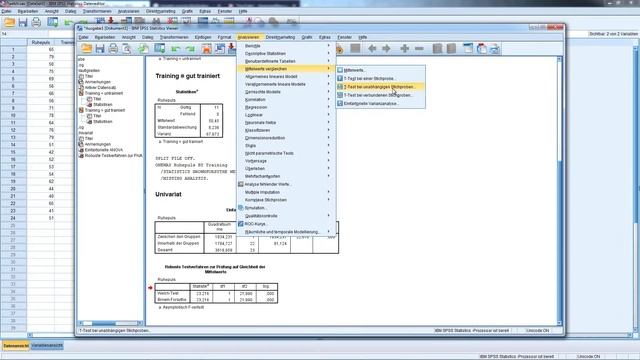Image resolution: width=640 pixels, height=360 pixels.
Task: Click Training = untrainiert outline group icon
Action: coord(81,93)
